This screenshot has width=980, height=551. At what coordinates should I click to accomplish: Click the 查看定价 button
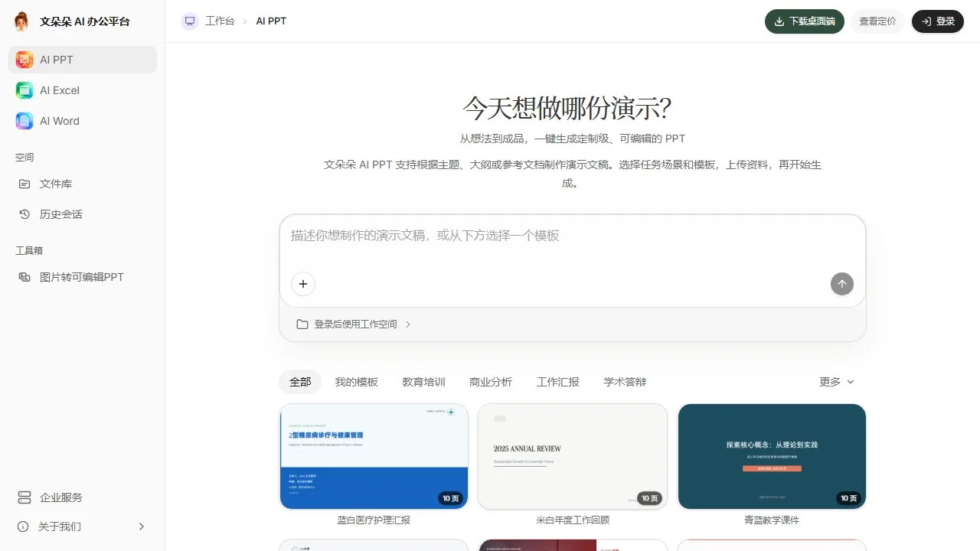point(877,21)
